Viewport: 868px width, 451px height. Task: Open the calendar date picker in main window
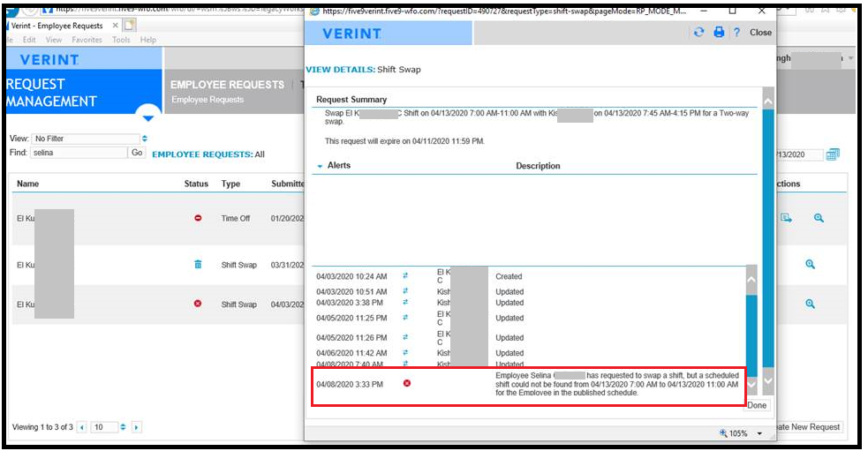[833, 154]
